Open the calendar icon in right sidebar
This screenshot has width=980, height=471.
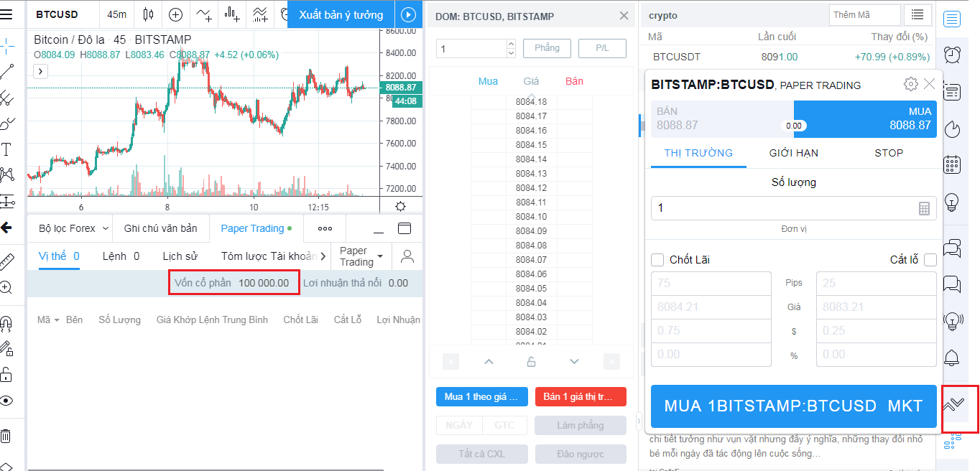[953, 164]
